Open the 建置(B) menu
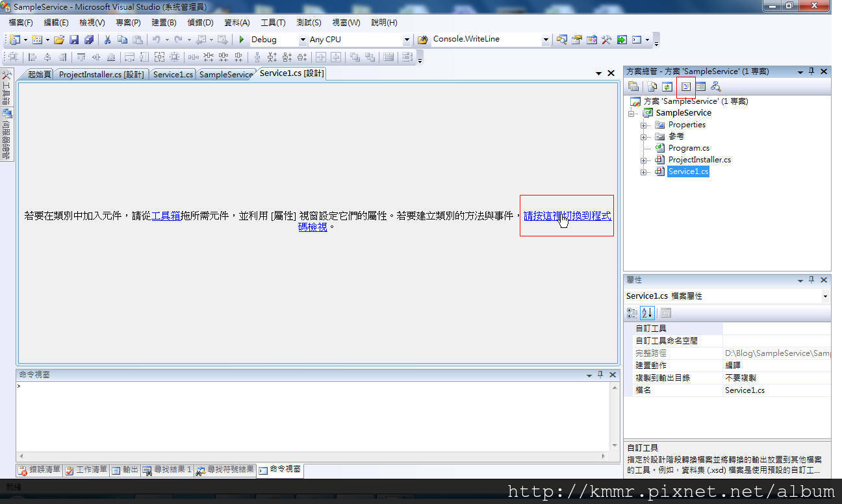The image size is (842, 504). click(164, 22)
